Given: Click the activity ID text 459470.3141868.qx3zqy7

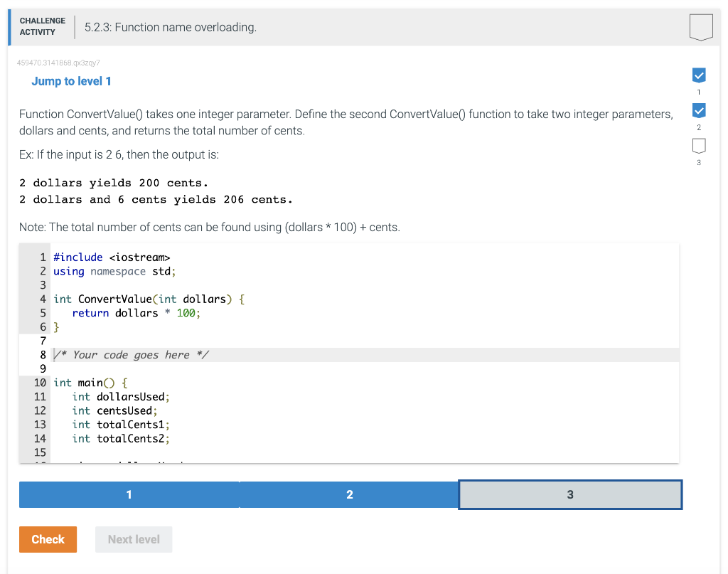Looking at the screenshot, I should tap(58, 63).
